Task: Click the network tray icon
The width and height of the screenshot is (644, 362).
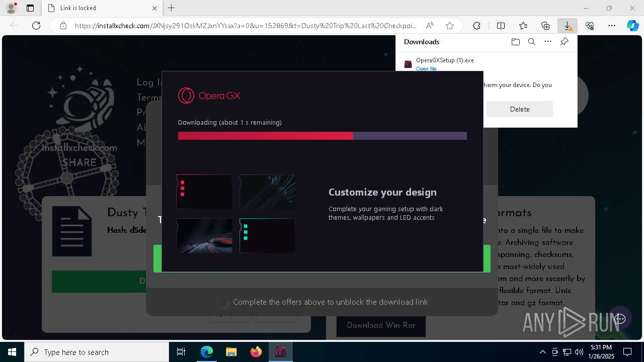Action: [567, 352]
